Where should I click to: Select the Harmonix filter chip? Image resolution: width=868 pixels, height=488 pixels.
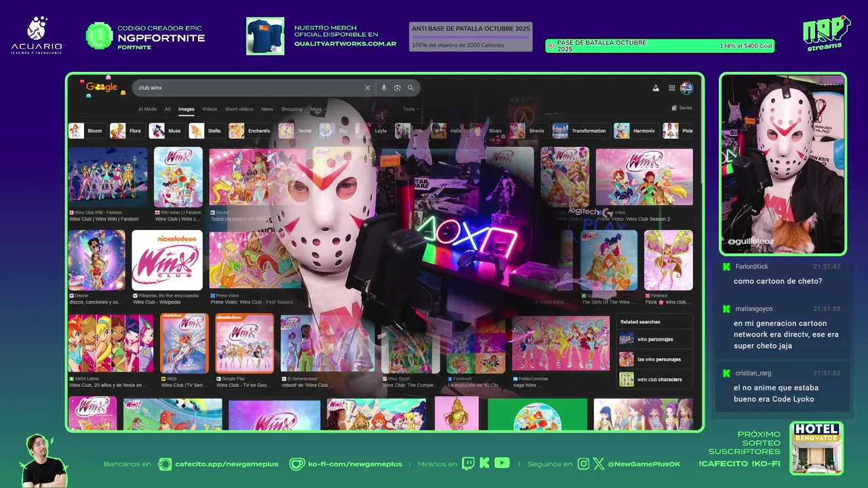(635, 131)
